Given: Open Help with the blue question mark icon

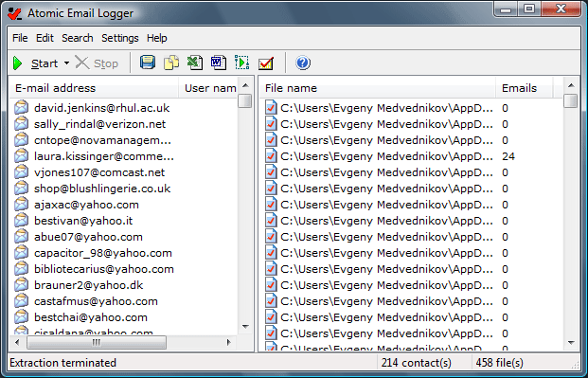Looking at the screenshot, I should [303, 63].
